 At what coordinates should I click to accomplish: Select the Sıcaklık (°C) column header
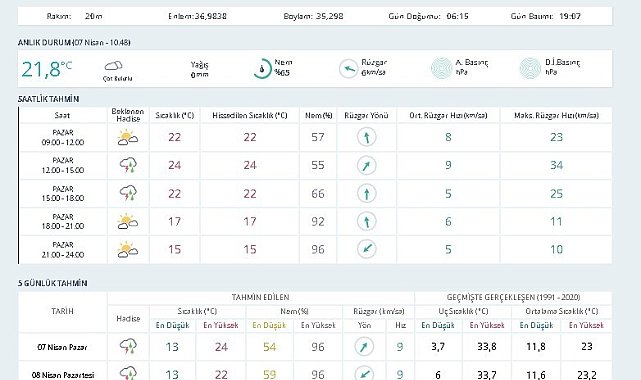(x=175, y=116)
